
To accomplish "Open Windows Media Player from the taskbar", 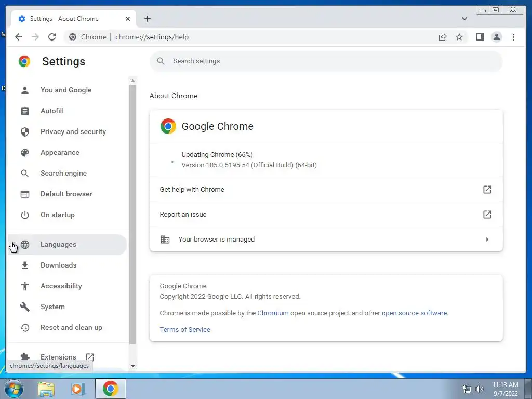I will (78, 389).
